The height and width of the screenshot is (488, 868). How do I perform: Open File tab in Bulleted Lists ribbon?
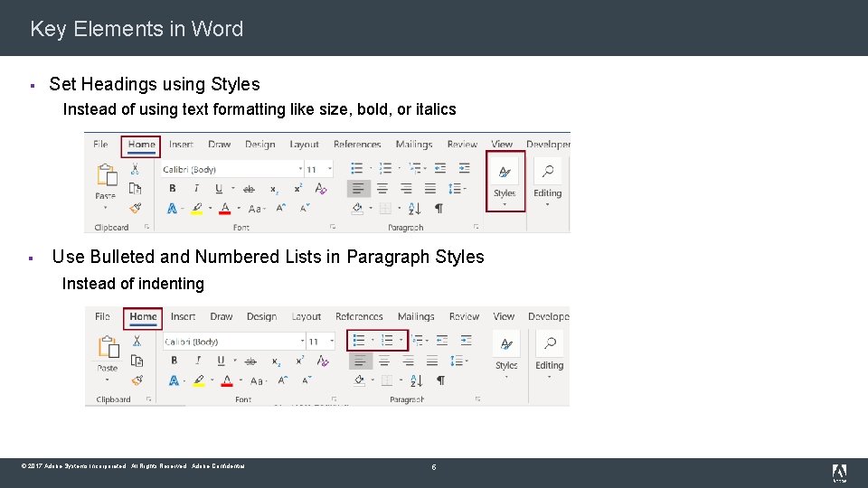coord(102,316)
